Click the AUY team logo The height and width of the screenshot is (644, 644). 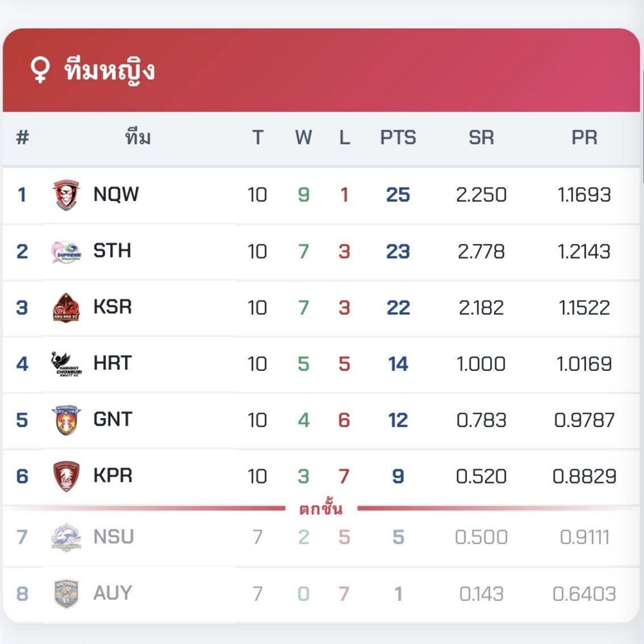coord(66,593)
